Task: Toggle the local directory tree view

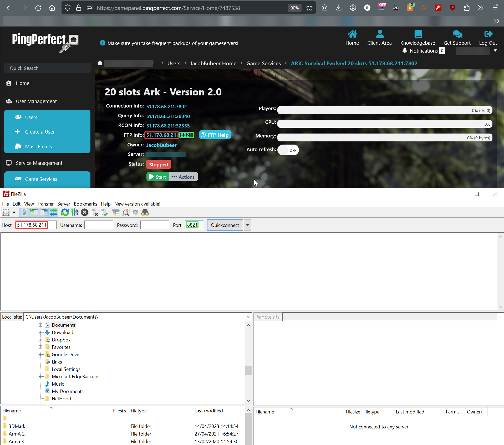Action: pyautogui.click(x=34, y=212)
